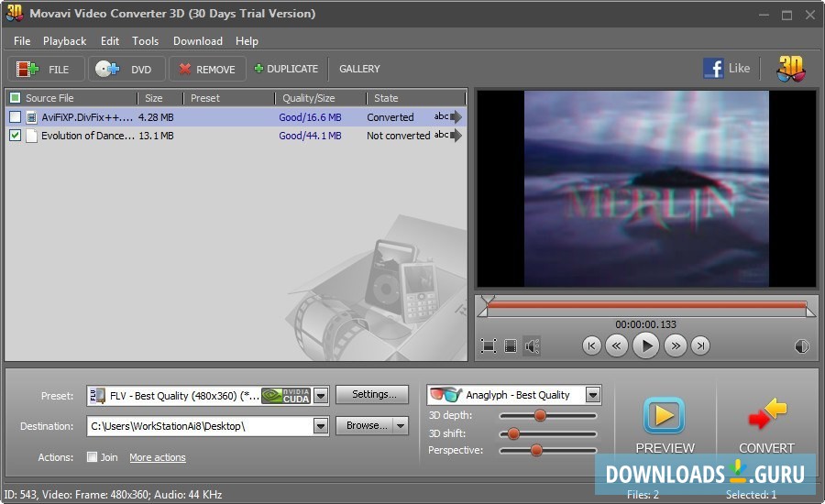Open the FLV - Best Quality preset combo box
Image resolution: width=825 pixels, height=504 pixels.
[208, 396]
